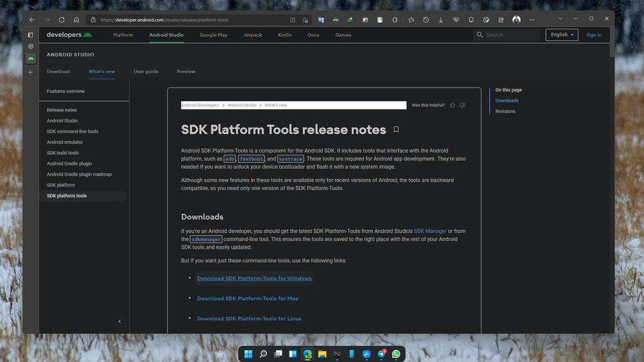This screenshot has height=362, width=644.
Task: Select the Android vertical tab
Action: pos(31,58)
